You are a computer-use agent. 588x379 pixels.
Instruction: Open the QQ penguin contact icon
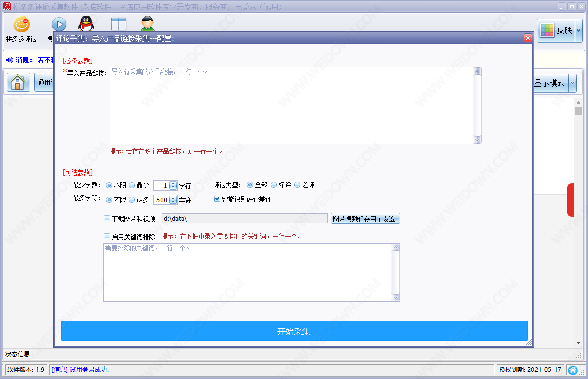click(x=86, y=24)
